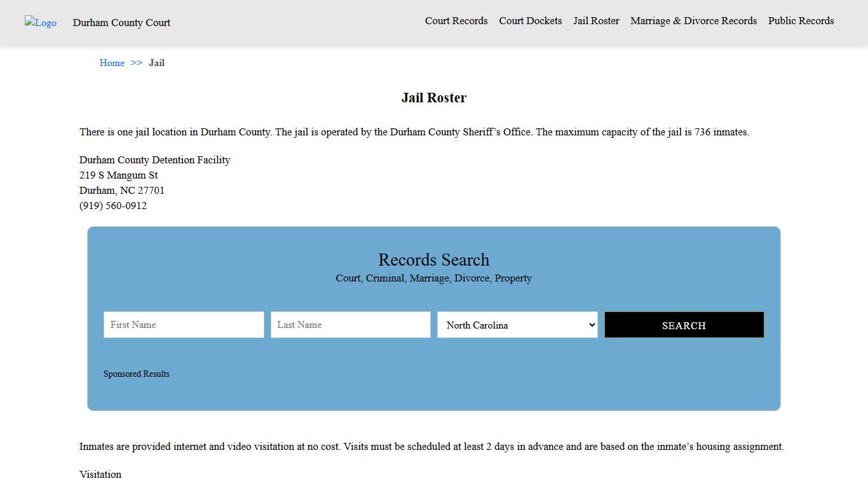Viewport: 868px width, 488px height.
Task: Click the Records Search heading
Action: 434,259
